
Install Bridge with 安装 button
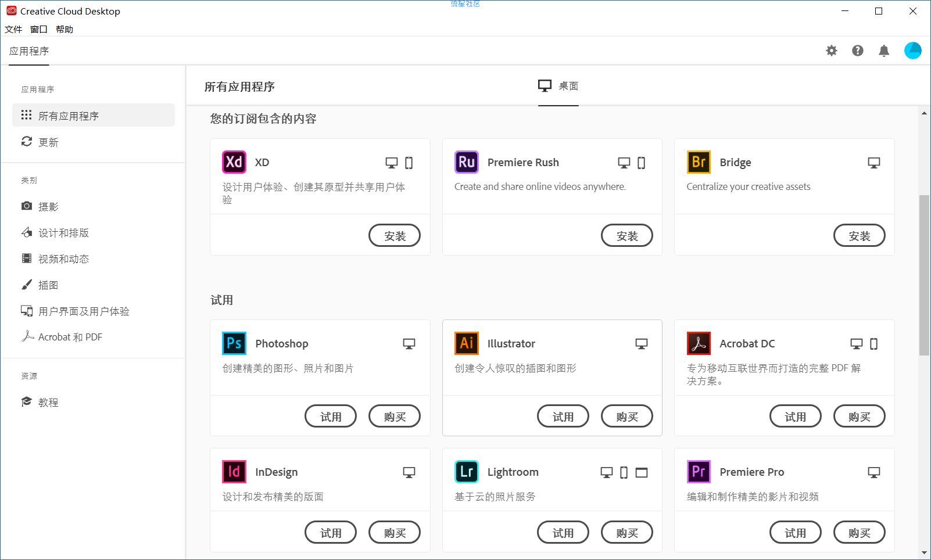pyautogui.click(x=860, y=235)
